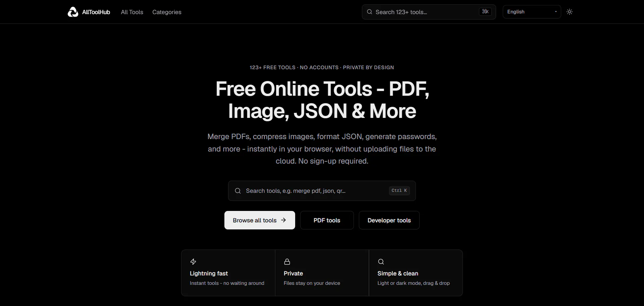This screenshot has height=306, width=644.
Task: Click 'Files stay on your device' text
Action: (312, 283)
